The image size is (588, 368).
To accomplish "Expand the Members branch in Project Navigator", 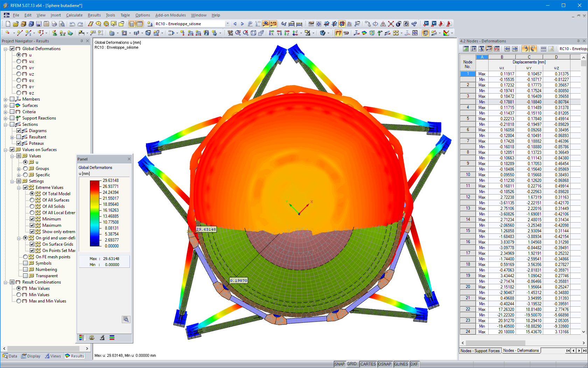I will point(5,99).
